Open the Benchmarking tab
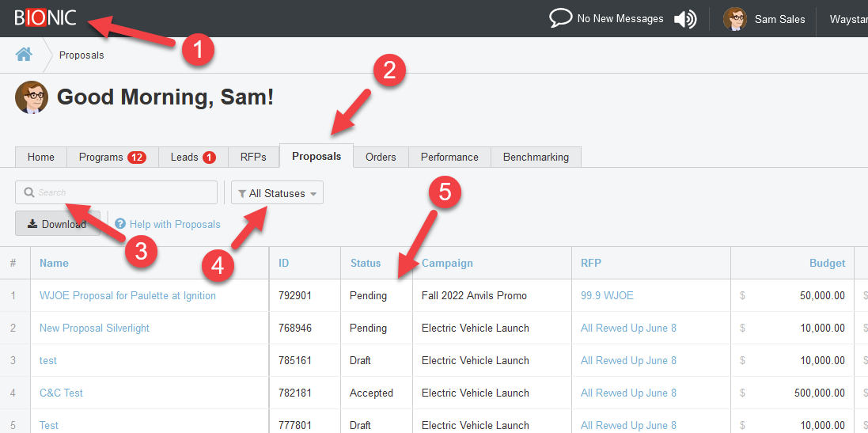Image resolution: width=868 pixels, height=433 pixels. 536,157
